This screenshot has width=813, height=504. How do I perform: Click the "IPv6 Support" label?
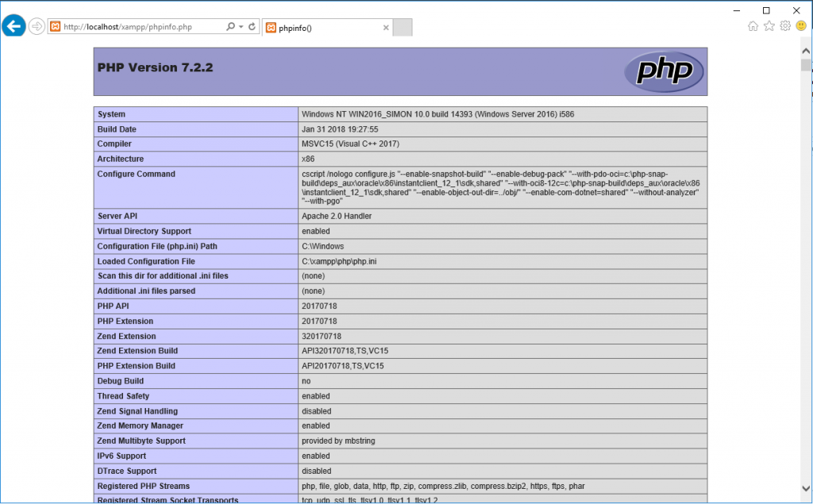pyautogui.click(x=121, y=456)
